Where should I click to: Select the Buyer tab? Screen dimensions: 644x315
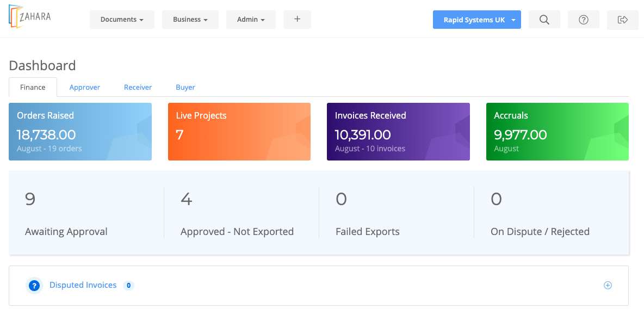click(185, 87)
